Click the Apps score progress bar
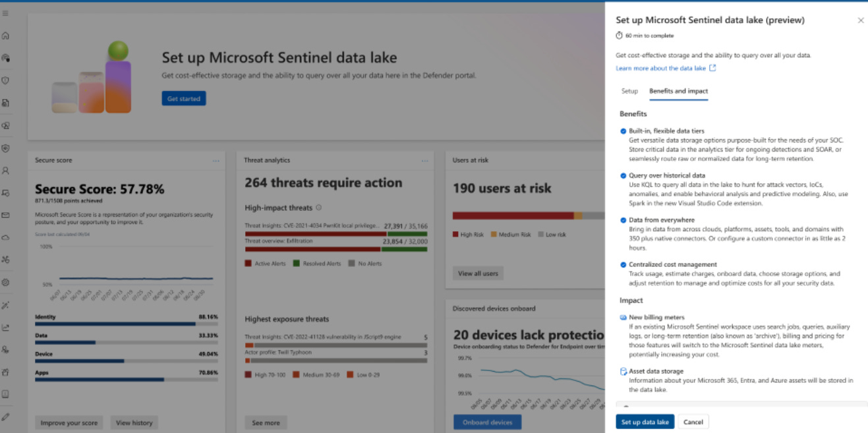 127,379
